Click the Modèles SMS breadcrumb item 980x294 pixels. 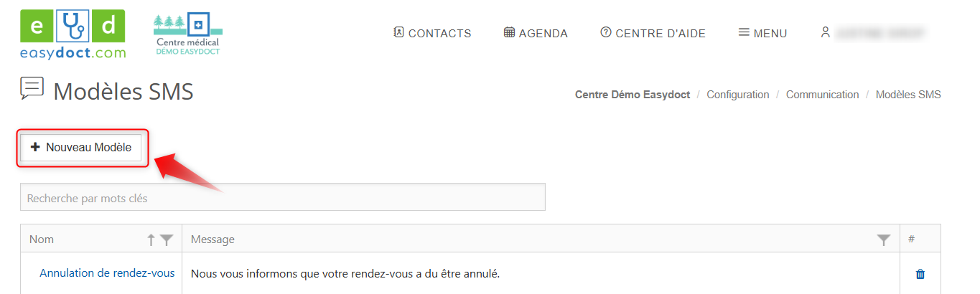point(908,95)
